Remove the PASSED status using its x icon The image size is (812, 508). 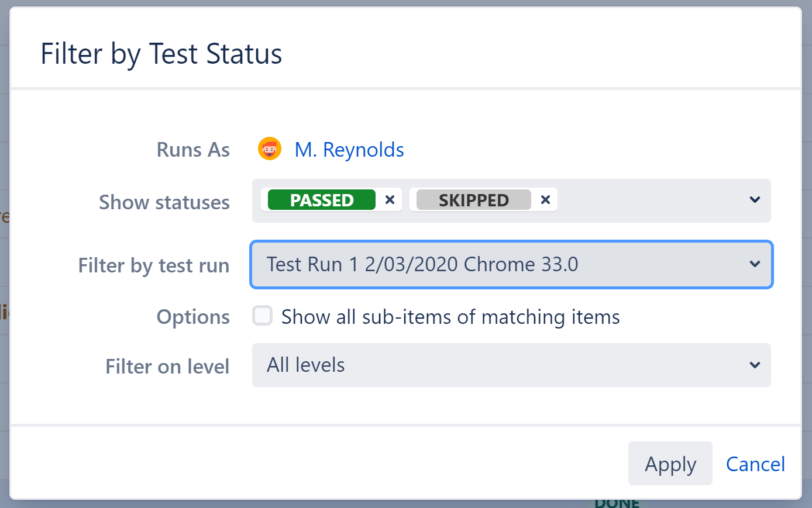point(389,200)
